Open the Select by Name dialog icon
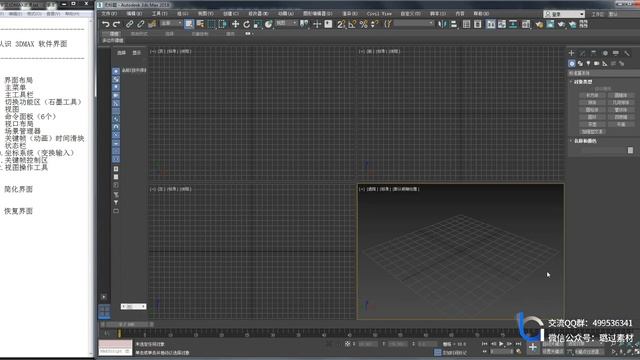Image resolution: width=640 pixels, height=360 pixels. pyautogui.click(x=200, y=24)
